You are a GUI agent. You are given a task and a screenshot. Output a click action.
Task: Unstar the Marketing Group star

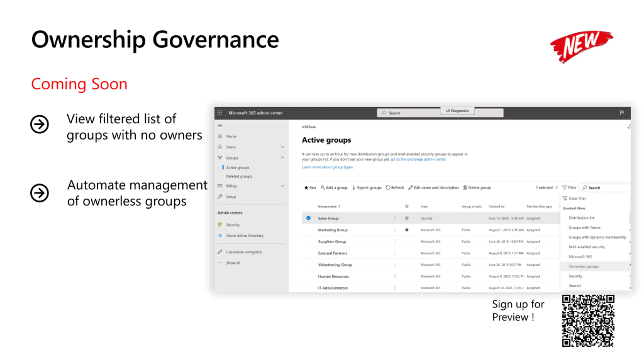pyautogui.click(x=407, y=230)
